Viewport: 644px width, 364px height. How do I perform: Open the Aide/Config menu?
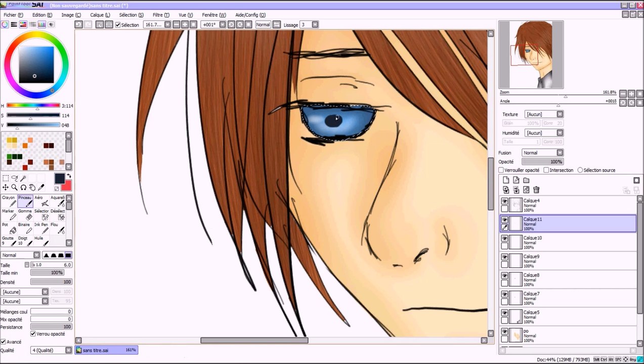(250, 15)
